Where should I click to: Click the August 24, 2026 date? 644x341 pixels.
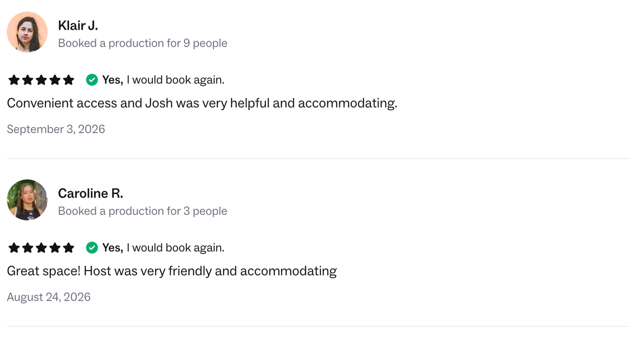pyautogui.click(x=49, y=297)
